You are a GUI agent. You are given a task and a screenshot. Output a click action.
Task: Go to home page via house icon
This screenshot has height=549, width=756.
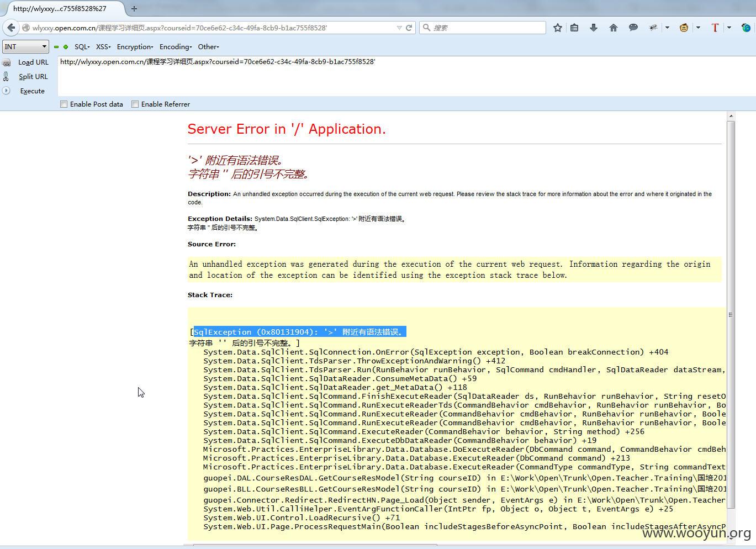pos(613,28)
